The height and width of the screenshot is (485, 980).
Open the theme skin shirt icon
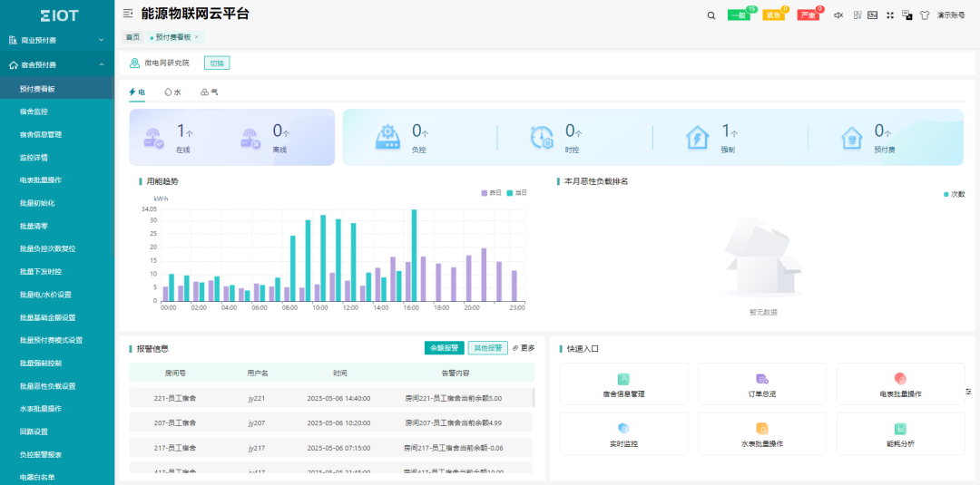coord(925,15)
